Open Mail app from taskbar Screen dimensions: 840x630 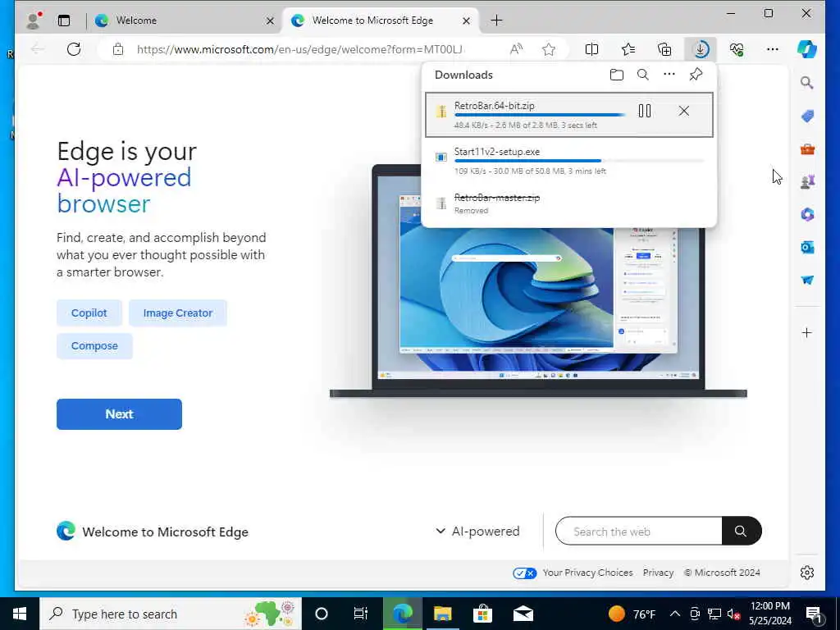(523, 614)
